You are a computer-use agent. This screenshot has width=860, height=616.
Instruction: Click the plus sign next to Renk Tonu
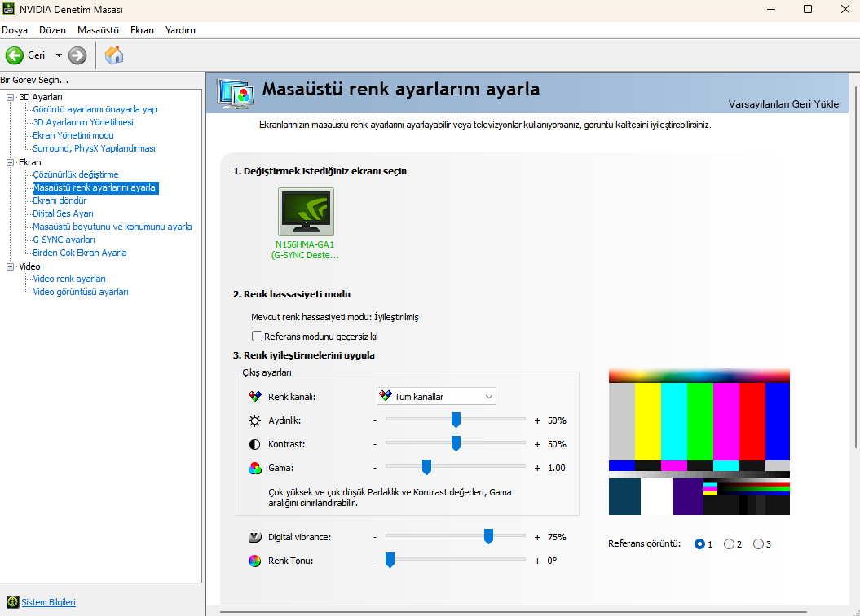[x=537, y=561]
